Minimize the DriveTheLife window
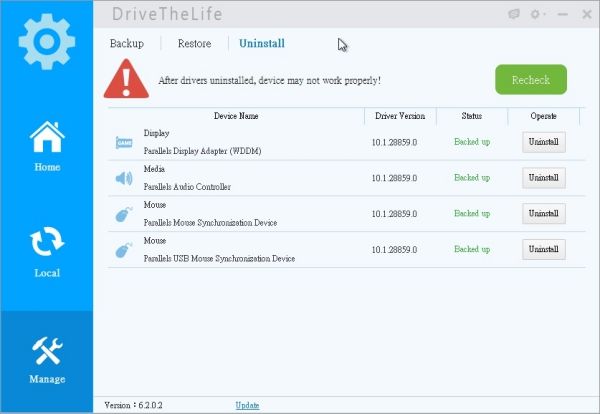Viewport: 600px width, 414px height. click(x=562, y=15)
